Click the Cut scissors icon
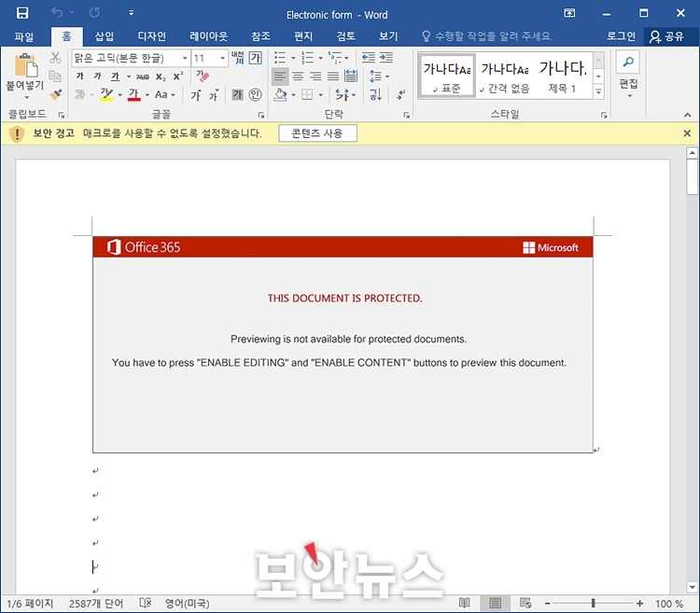Viewport: 700px width, 613px height. tap(55, 58)
